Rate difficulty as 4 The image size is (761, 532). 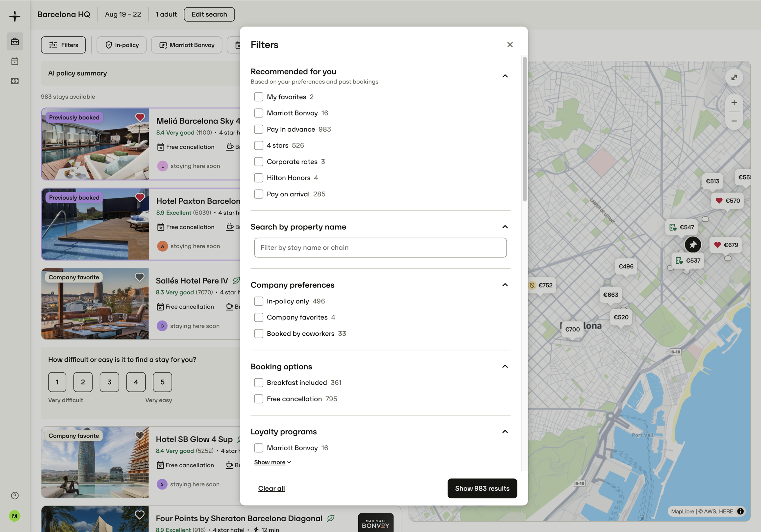pyautogui.click(x=136, y=382)
